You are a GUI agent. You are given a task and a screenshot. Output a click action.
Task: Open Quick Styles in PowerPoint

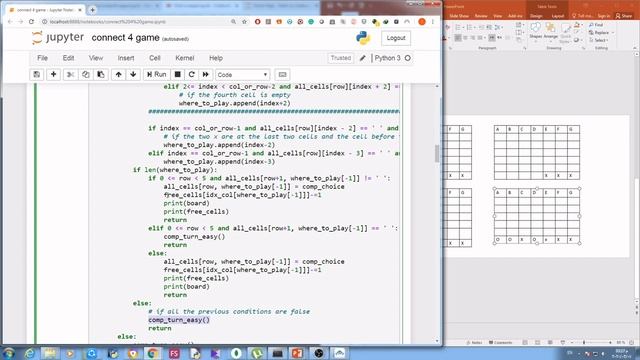(x=565, y=34)
